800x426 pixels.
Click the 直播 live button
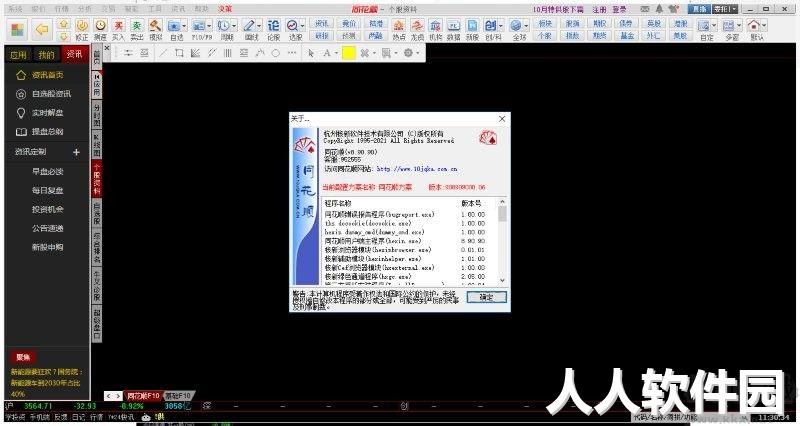699,9
